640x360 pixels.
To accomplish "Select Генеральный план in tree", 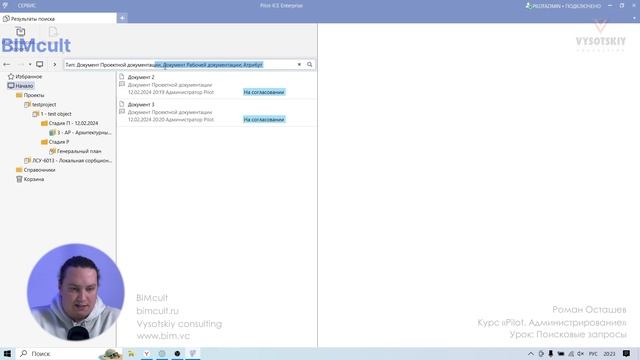I will coord(79,151).
